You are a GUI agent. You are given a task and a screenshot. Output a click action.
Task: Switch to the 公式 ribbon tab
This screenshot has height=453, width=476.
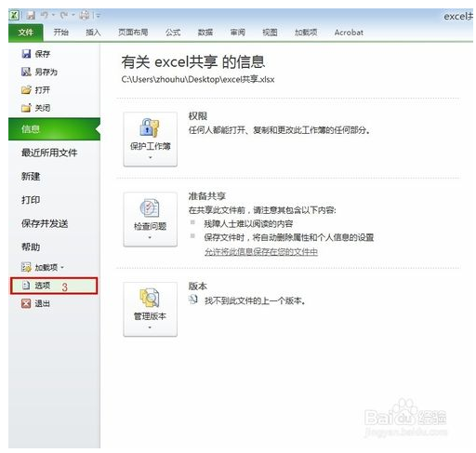coord(173,33)
